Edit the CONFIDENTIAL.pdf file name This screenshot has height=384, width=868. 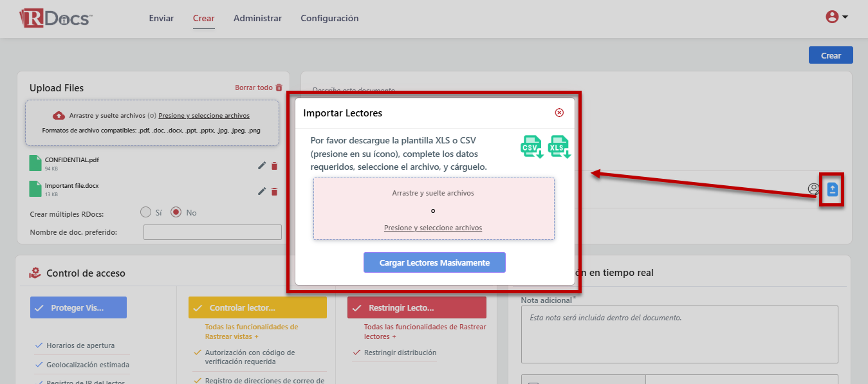262,166
